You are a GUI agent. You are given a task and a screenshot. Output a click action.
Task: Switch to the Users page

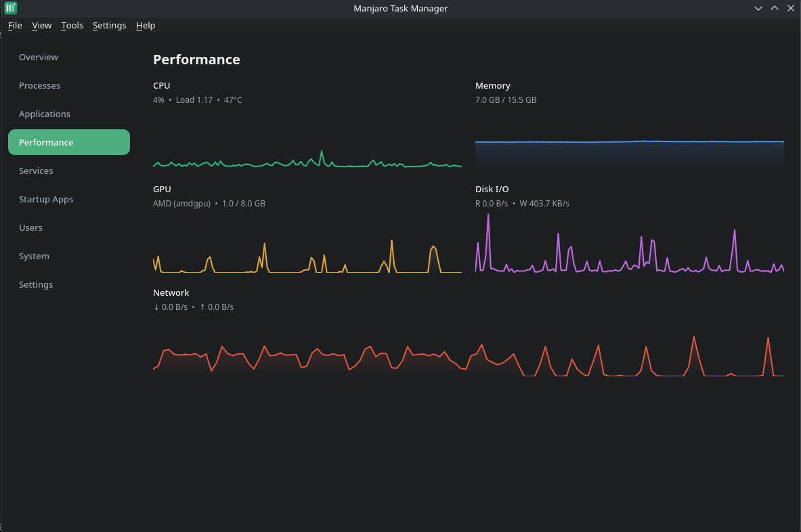69,227
